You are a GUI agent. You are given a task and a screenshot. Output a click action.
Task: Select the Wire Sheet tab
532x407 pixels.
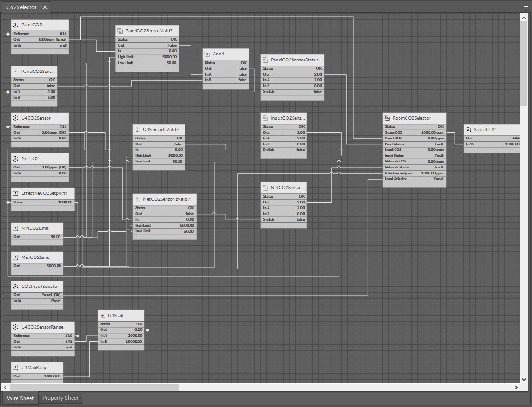click(20, 398)
